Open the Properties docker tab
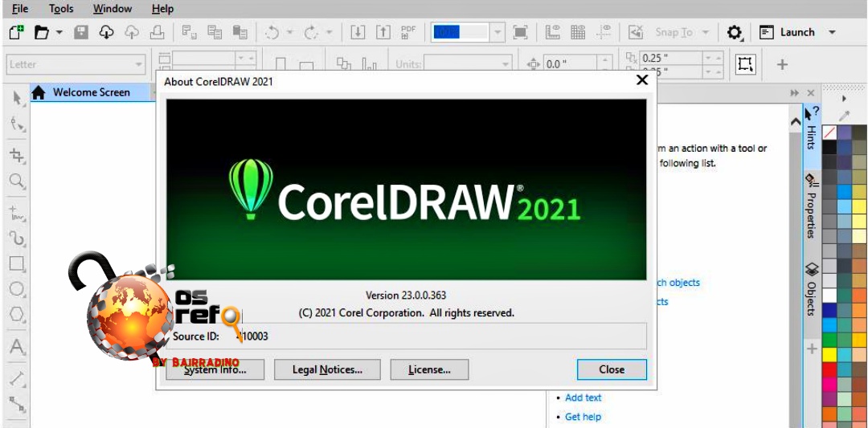The image size is (868, 428). click(812, 206)
